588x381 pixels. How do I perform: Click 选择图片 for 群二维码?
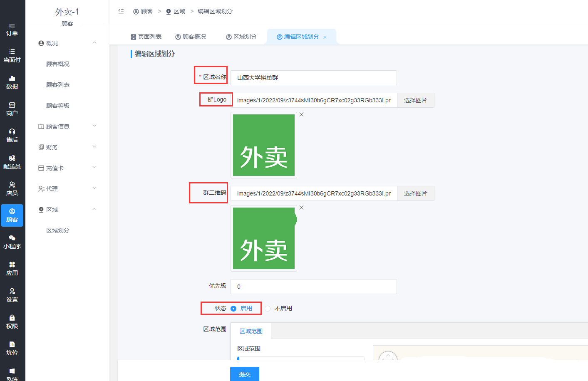click(x=416, y=193)
